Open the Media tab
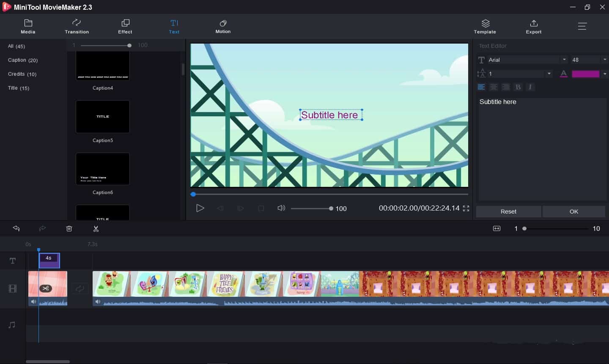The image size is (609, 364). point(28,26)
